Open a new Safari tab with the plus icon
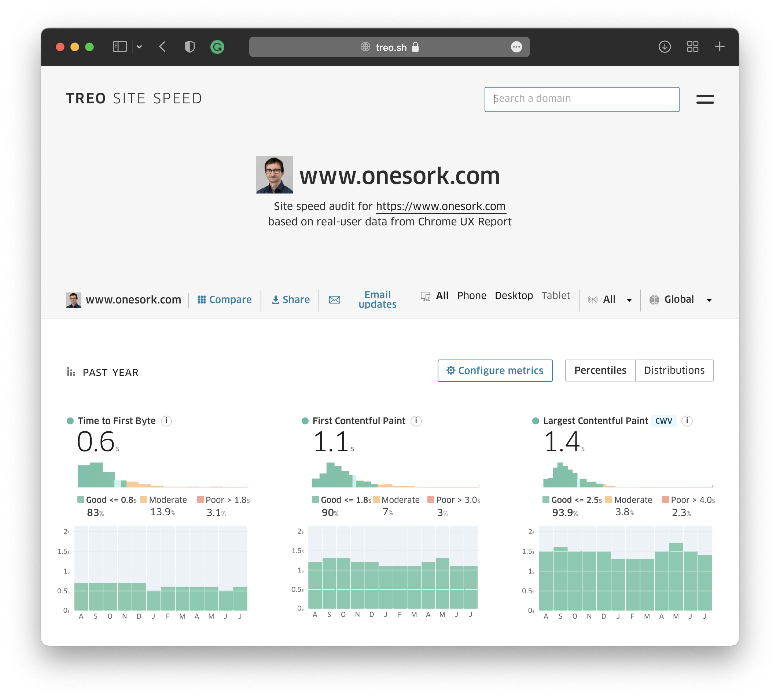Viewport: 780px width, 700px height. click(x=719, y=47)
